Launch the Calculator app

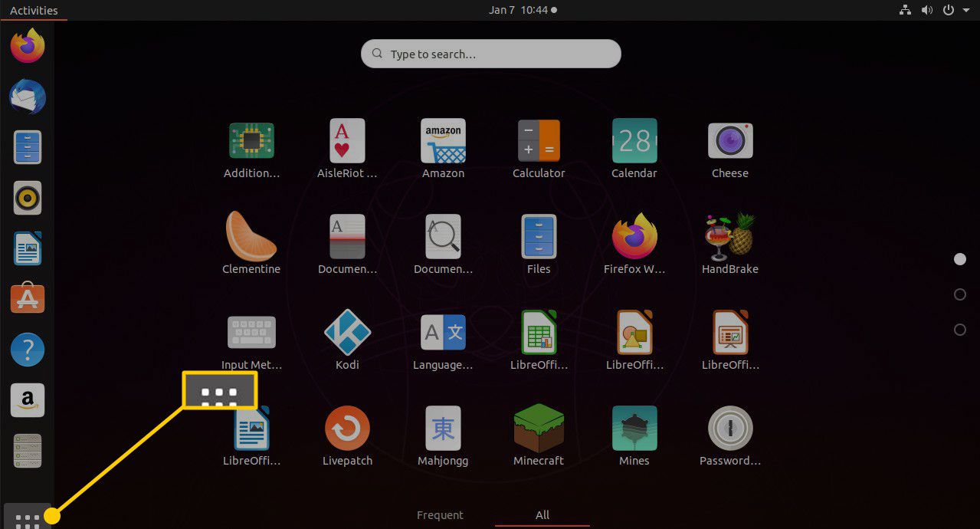(539, 141)
